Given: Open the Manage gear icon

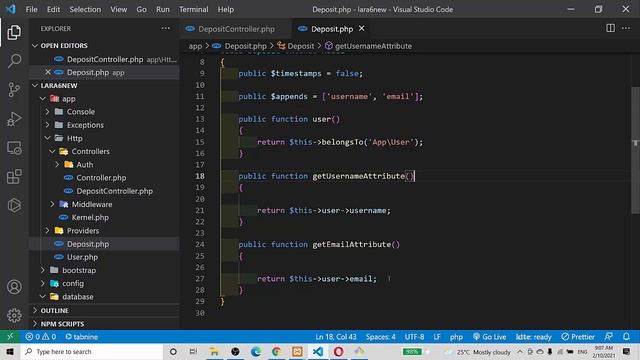Looking at the screenshot, I should pyautogui.click(x=14, y=315).
